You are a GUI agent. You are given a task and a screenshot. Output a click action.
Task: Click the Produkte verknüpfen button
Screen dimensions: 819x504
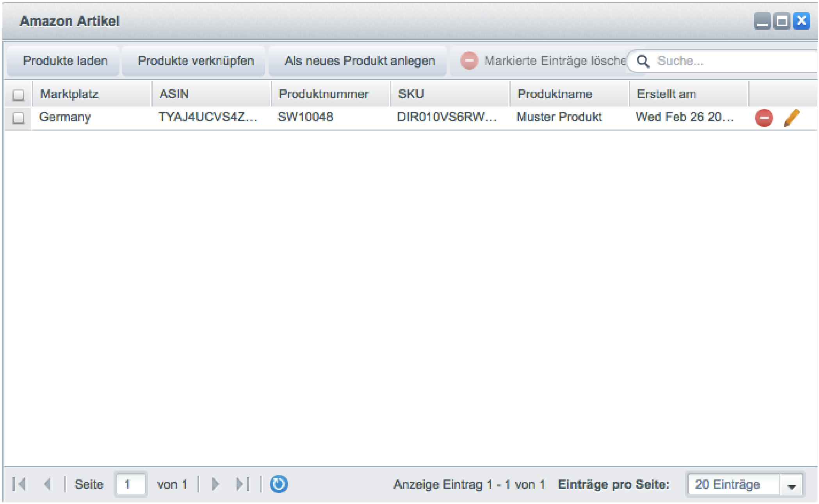195,61
